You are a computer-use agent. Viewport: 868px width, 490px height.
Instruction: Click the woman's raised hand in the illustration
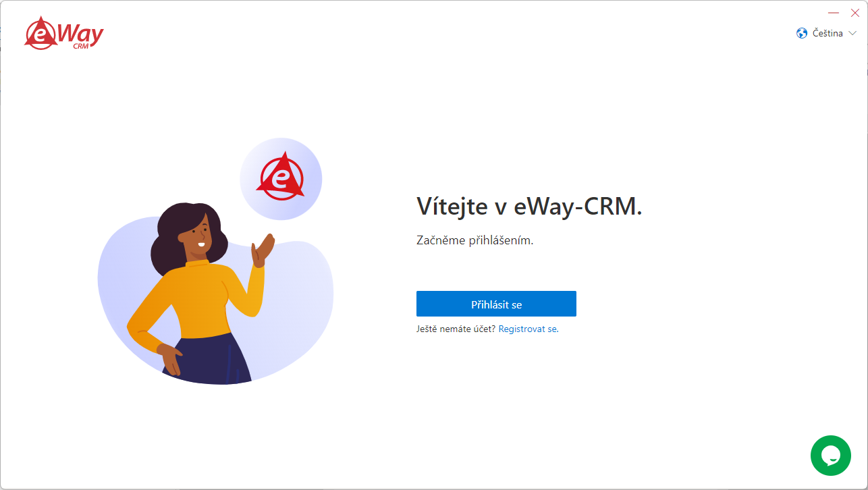tap(263, 250)
